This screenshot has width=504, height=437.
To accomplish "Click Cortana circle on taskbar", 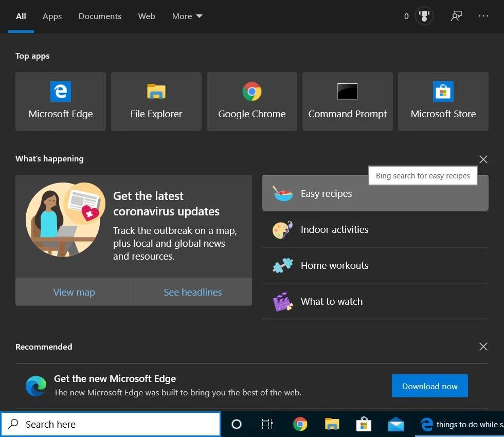I will tap(237, 424).
